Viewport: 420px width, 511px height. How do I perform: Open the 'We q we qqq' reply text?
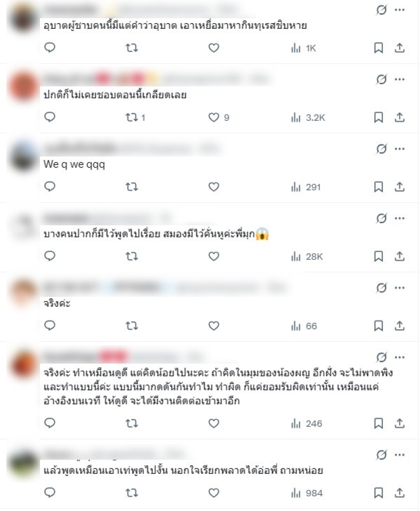(x=75, y=164)
